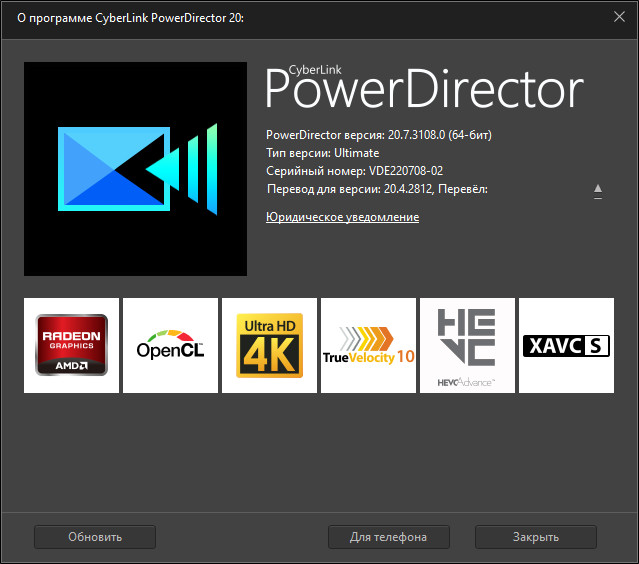The height and width of the screenshot is (564, 639).
Task: Close the dialog with the X button
Action: 619,17
